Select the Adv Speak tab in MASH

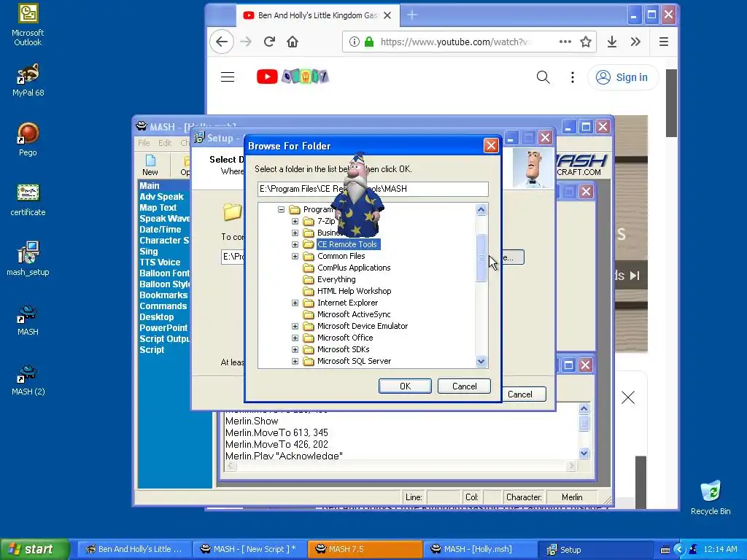[x=161, y=197]
